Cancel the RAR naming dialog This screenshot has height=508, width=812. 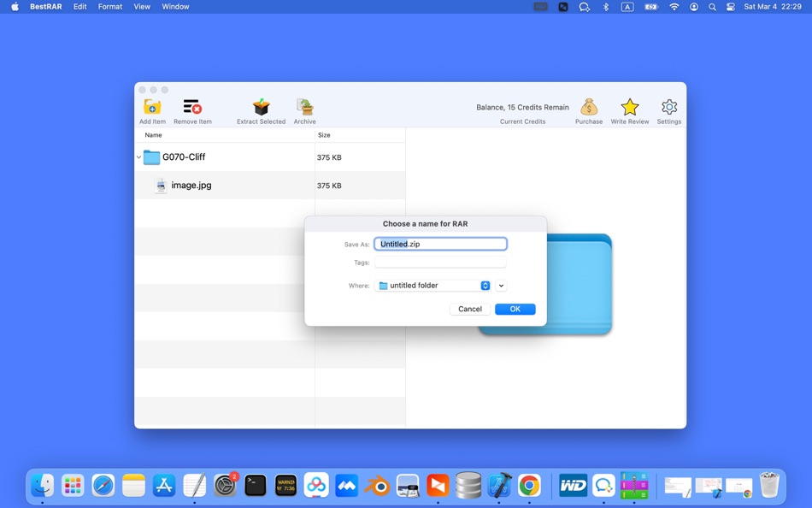point(469,309)
